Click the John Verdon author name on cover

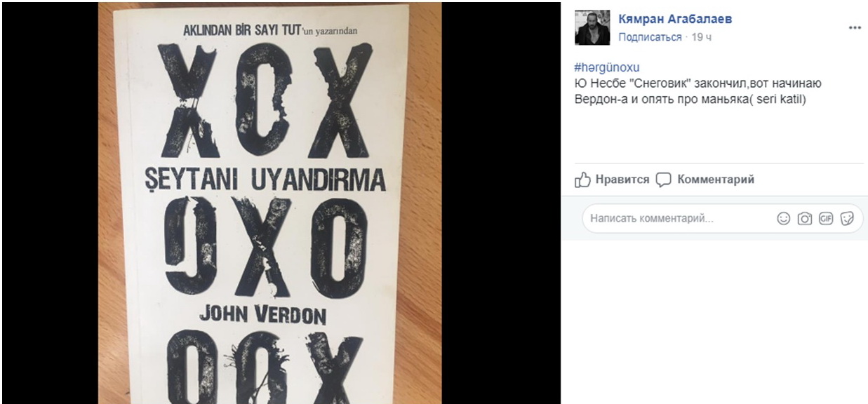262,315
